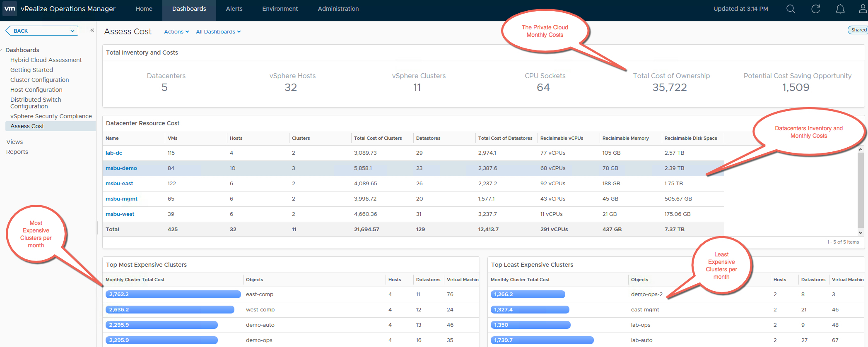868x347 pixels.
Task: Expand the All Dashboards dropdown
Action: tap(218, 32)
